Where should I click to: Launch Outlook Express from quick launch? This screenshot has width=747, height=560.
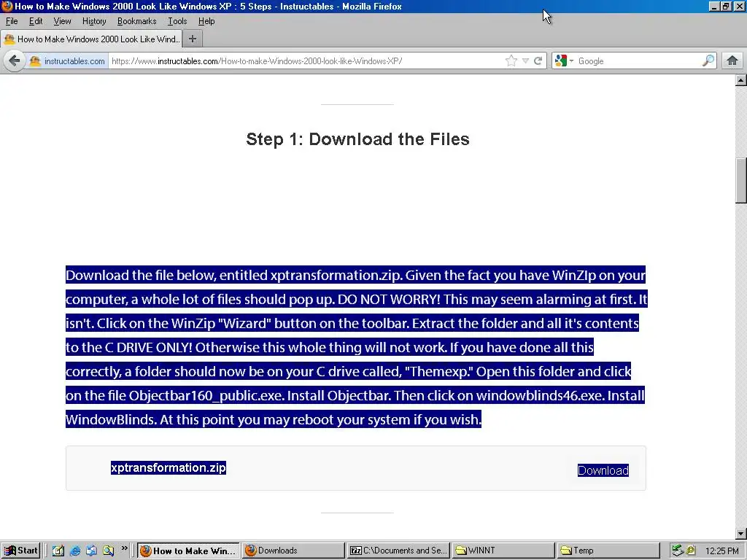click(91, 551)
